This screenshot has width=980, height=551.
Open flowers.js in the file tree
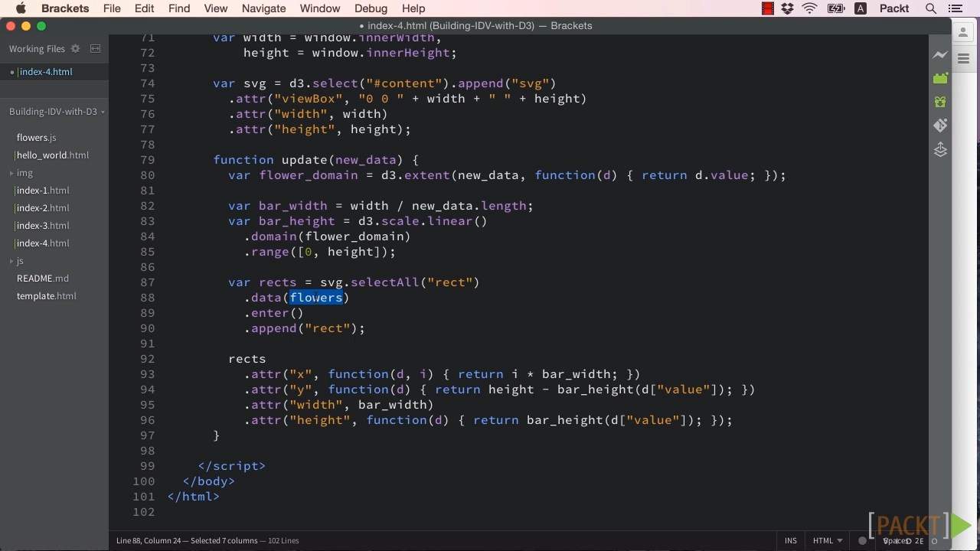(x=37, y=138)
